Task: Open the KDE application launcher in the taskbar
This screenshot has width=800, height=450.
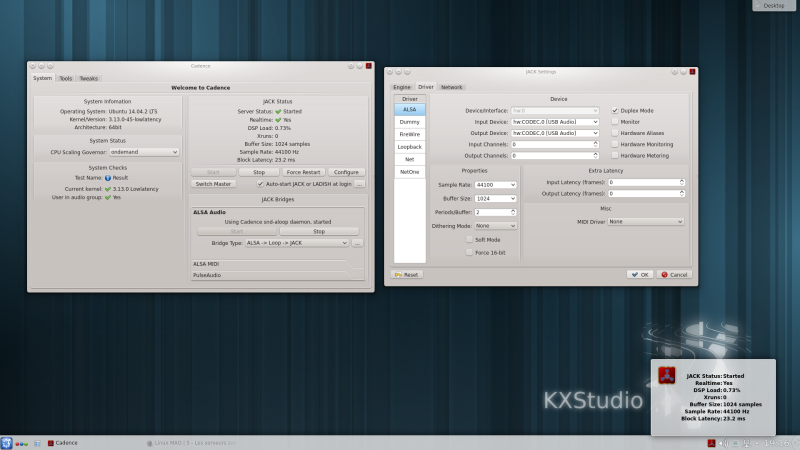Action: tap(7, 442)
